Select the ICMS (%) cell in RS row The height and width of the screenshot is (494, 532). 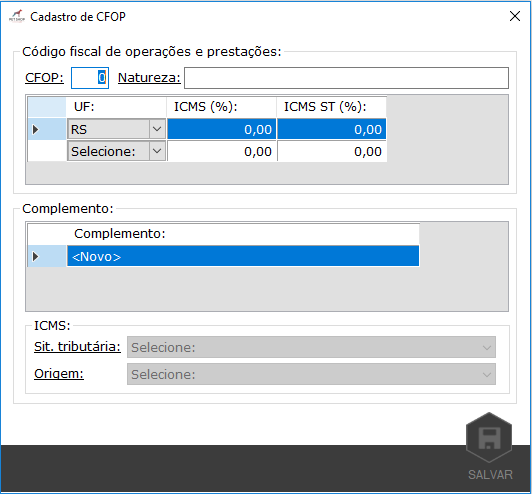(222, 129)
